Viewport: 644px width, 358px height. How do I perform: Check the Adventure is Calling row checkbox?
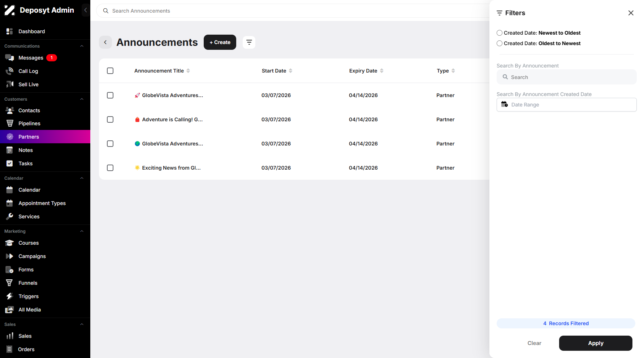(x=110, y=119)
